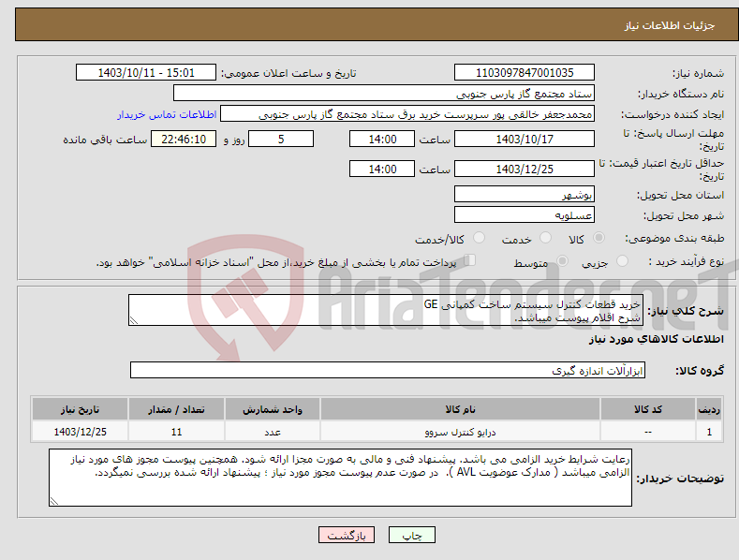The height and width of the screenshot is (560, 739).
Task: Select the متوسط purchase type radio
Action: click(x=562, y=260)
